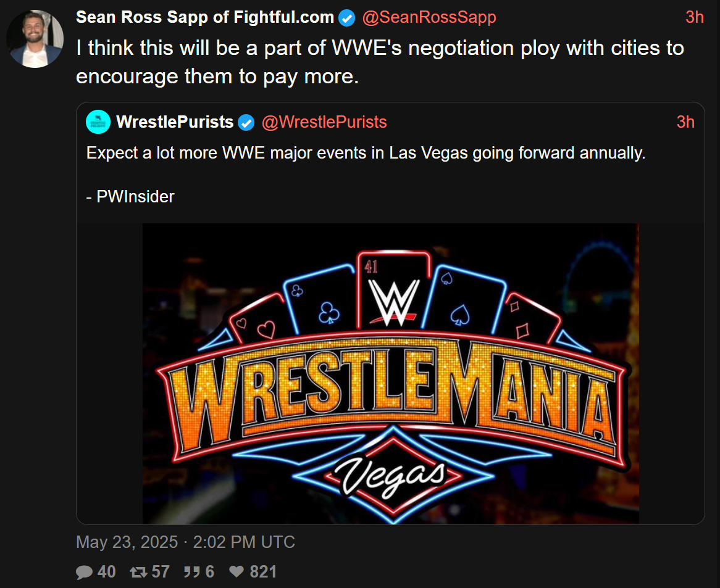
Task: Click the 57 retweets count
Action: [161, 572]
